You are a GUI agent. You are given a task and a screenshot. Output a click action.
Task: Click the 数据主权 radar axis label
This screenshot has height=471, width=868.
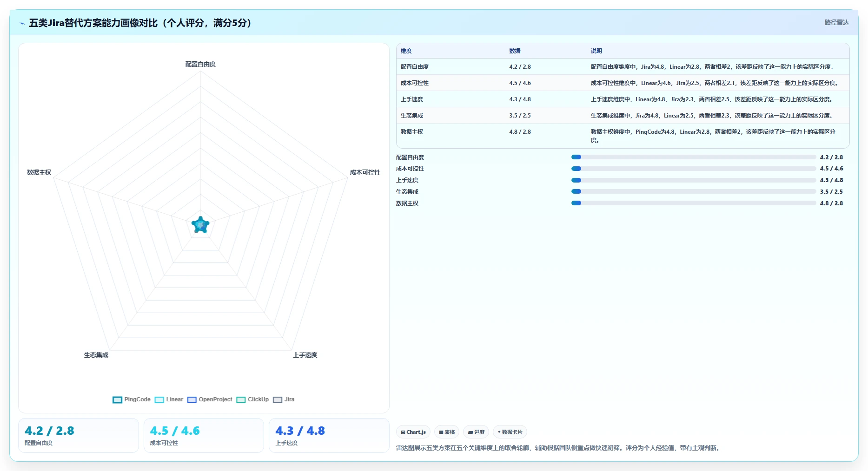coord(39,172)
